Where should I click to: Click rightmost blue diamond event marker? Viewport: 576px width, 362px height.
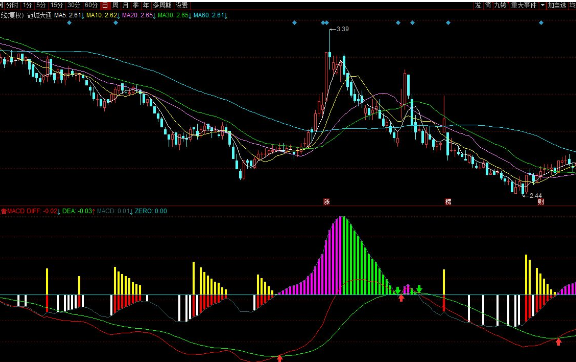coord(541,23)
